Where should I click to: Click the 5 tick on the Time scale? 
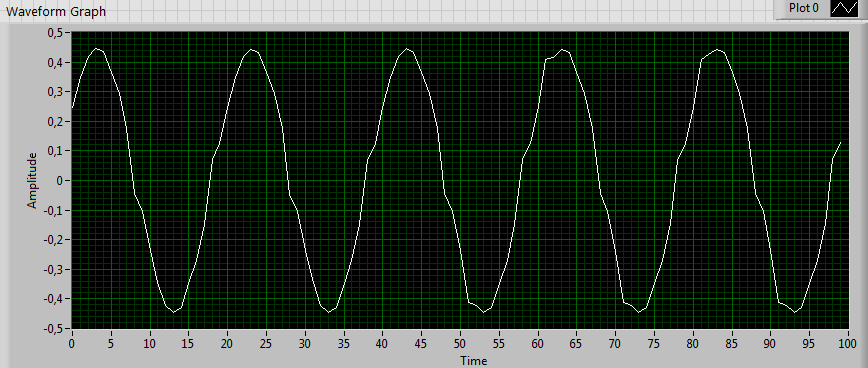(111, 344)
